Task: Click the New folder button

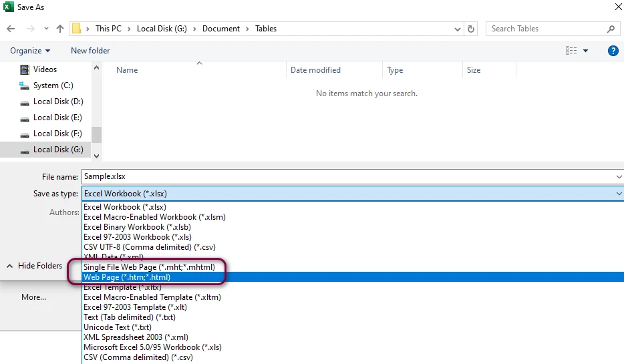Action: pyautogui.click(x=90, y=51)
